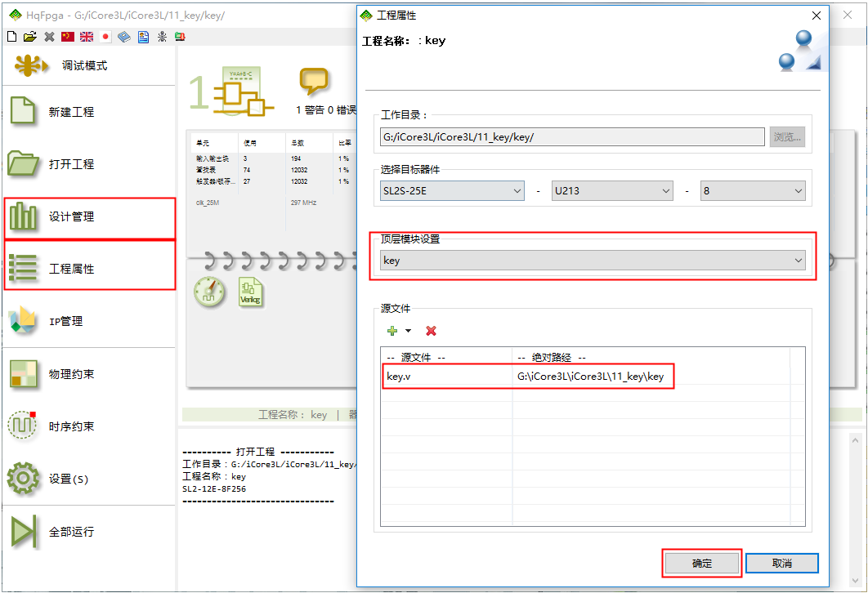Click the green plus add source file icon
This screenshot has height=593, width=868.
pos(393,331)
